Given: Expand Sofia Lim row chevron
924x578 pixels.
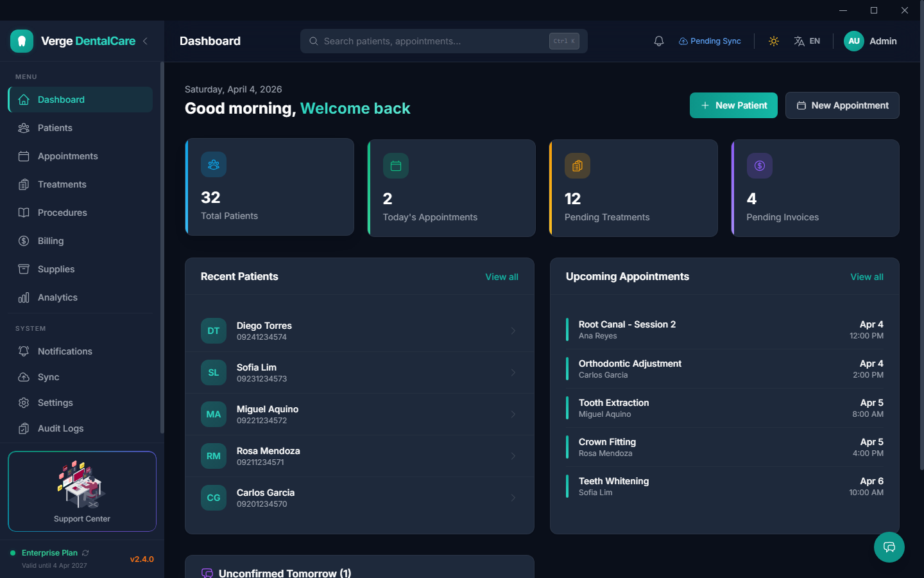Looking at the screenshot, I should pyautogui.click(x=513, y=372).
